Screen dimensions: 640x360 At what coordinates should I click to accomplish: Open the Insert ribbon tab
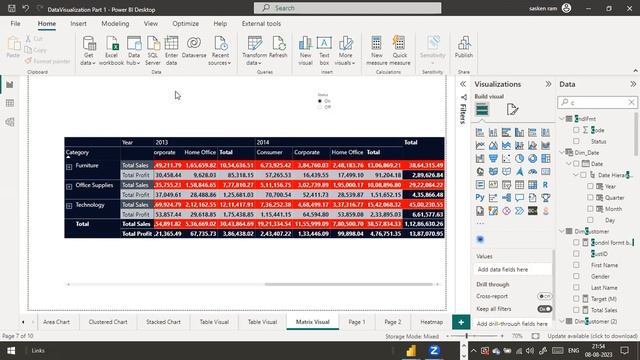[x=78, y=24]
